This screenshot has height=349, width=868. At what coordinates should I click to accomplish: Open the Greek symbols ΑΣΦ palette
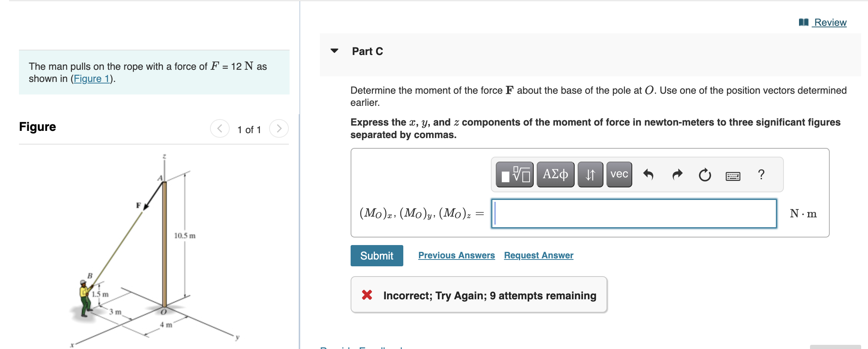pos(555,174)
